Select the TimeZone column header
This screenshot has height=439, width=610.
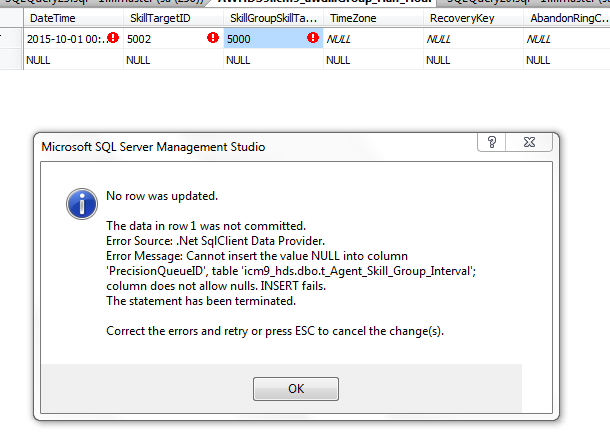pyautogui.click(x=372, y=19)
